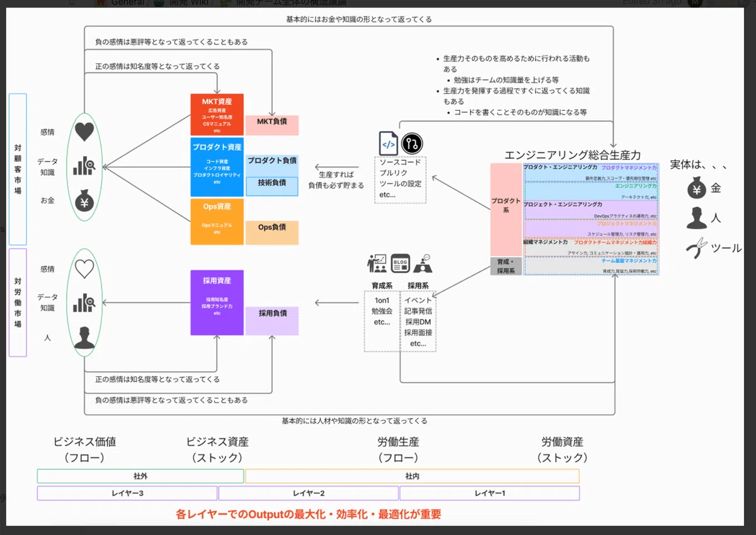Screen dimensions: 756x535
Task: Click the person silhouette beside 人 under 実体は
Action: [x=696, y=218]
